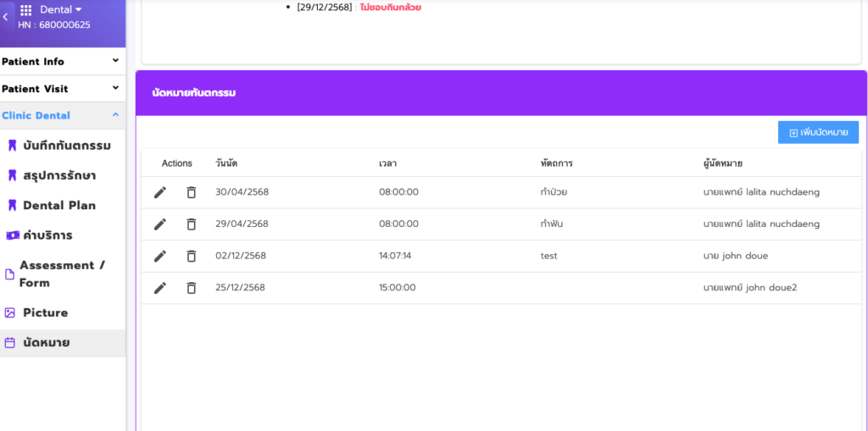Go to Dental Plan menu item
Screen dimensions: 868x431
[x=58, y=205]
